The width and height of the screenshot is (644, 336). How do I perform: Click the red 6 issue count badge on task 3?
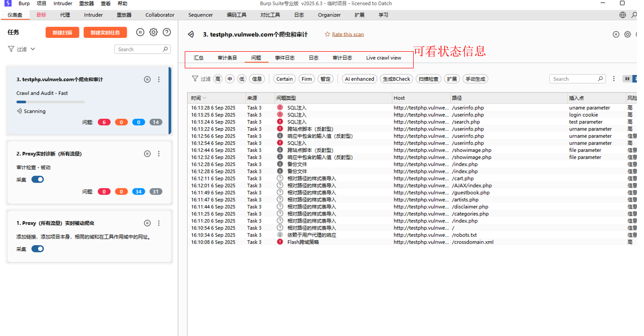[x=104, y=122]
